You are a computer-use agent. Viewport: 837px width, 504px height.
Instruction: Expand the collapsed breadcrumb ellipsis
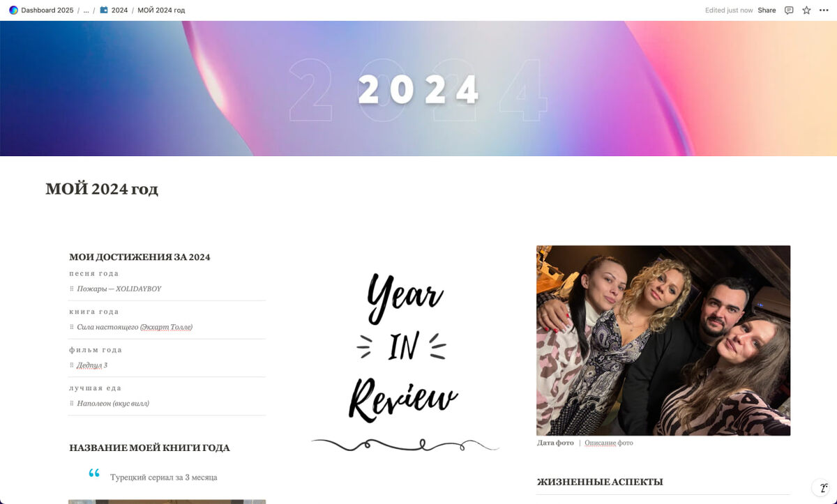click(86, 10)
